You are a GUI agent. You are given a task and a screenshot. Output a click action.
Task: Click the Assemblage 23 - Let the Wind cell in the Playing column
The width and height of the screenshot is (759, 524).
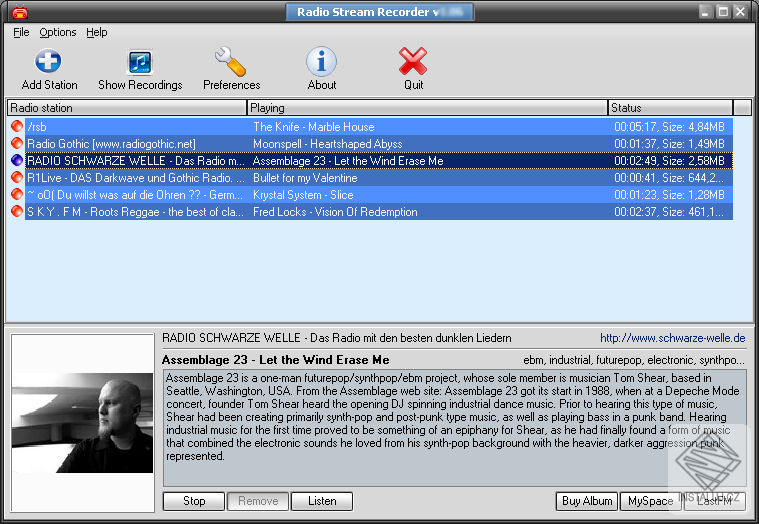coord(348,161)
